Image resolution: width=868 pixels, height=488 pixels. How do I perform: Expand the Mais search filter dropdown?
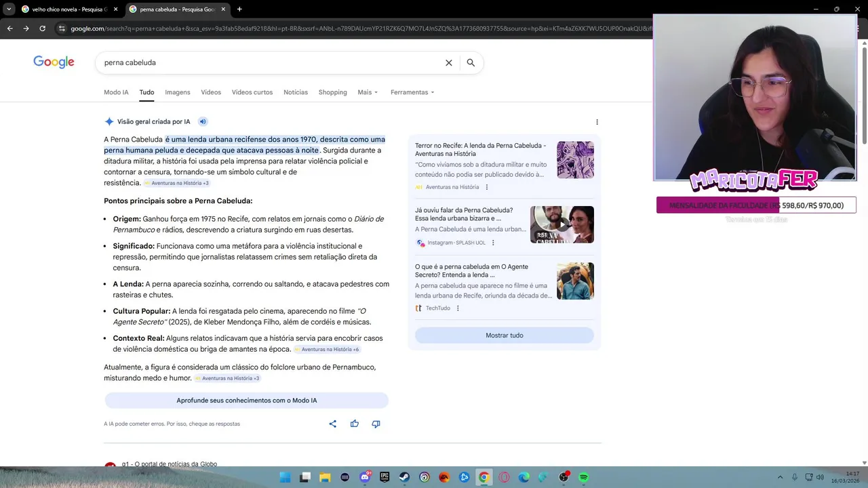tap(368, 92)
